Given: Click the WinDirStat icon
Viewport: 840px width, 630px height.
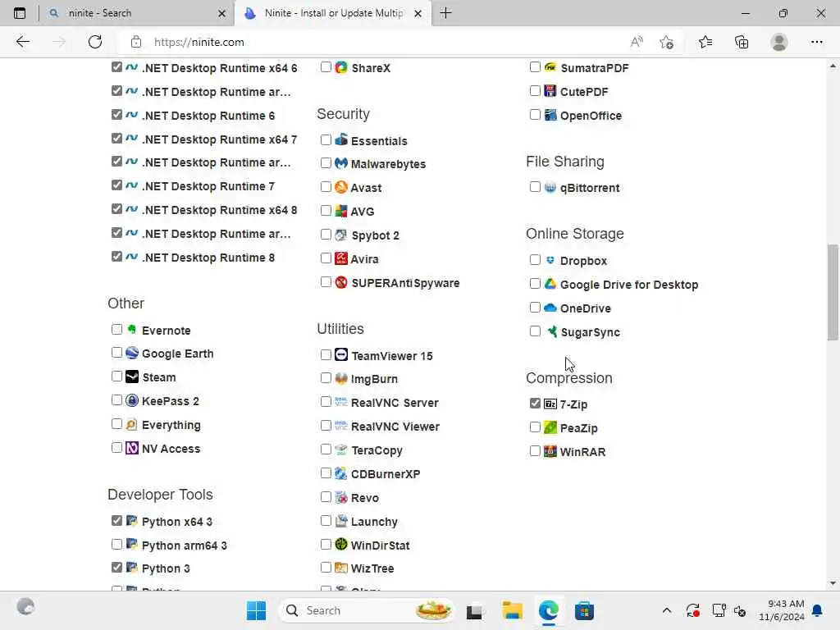Looking at the screenshot, I should pos(341,545).
